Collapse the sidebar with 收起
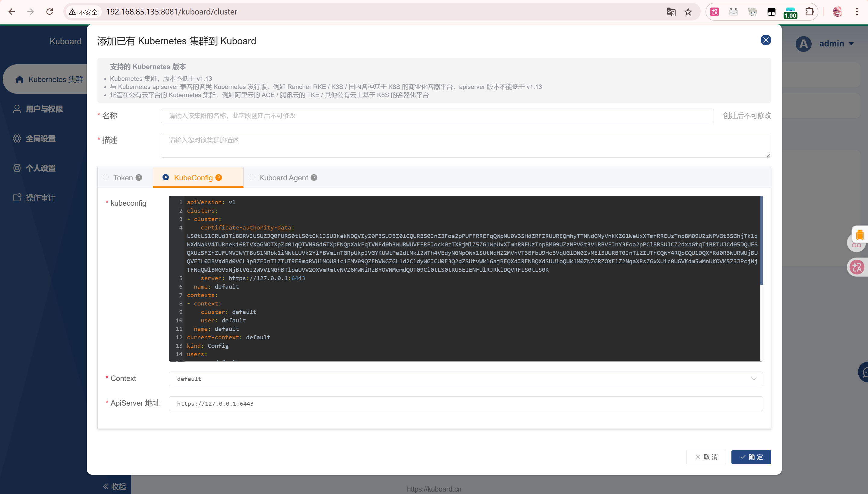Viewport: 868px width, 494px height. (x=115, y=486)
